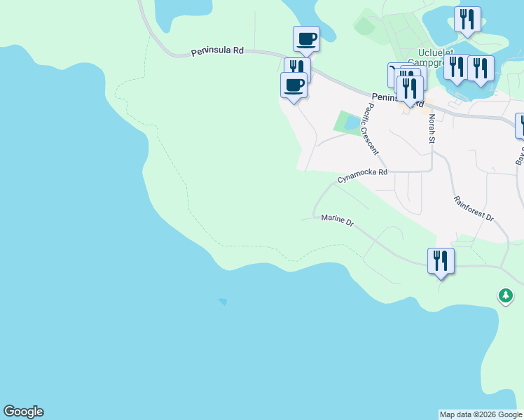524x420 pixels.
Task: Click the Map data ©2026 Google attribution
Action: [481, 414]
